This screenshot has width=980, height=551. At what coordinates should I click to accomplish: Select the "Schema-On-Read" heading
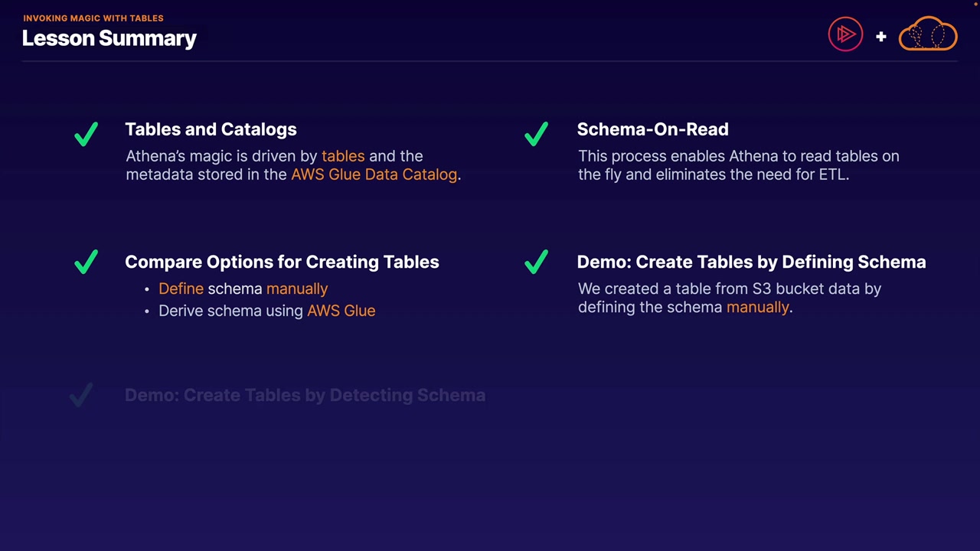pos(652,129)
